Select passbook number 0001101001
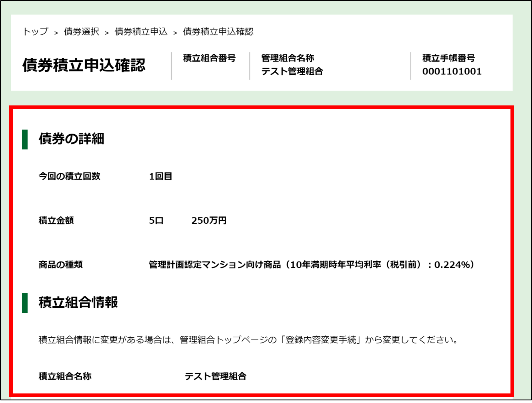The width and height of the screenshot is (532, 403). pyautogui.click(x=452, y=71)
